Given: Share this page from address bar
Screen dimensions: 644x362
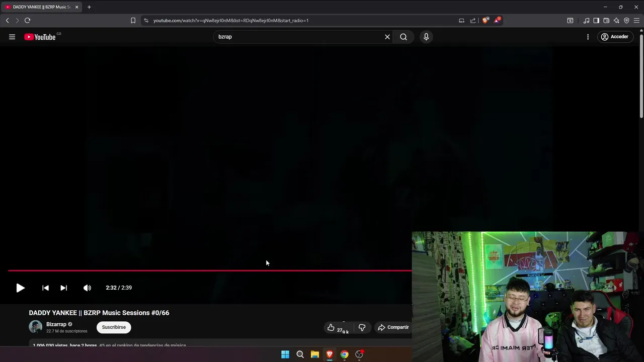Looking at the screenshot, I should [473, 21].
